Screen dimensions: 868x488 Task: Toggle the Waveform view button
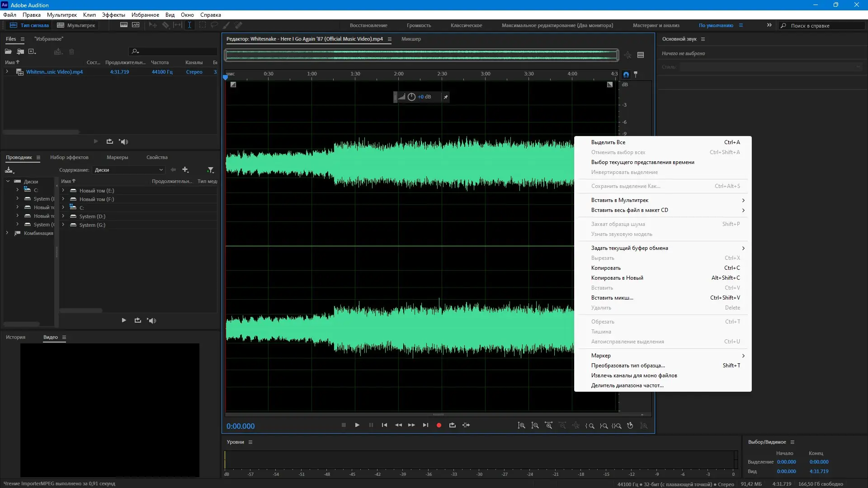click(x=29, y=25)
